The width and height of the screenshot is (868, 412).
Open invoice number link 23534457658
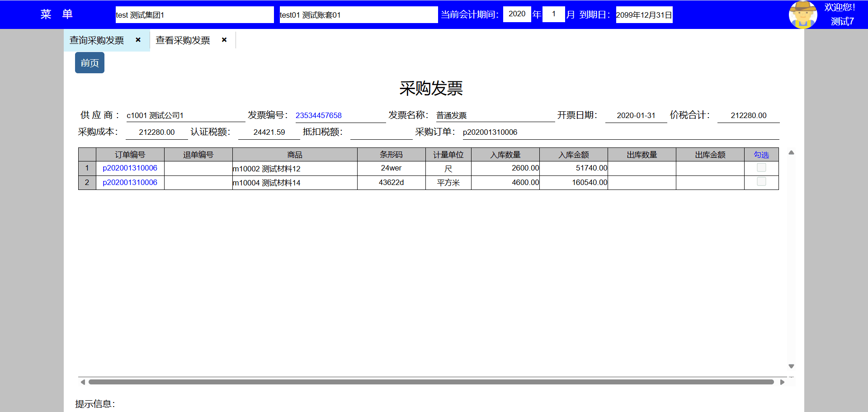319,115
